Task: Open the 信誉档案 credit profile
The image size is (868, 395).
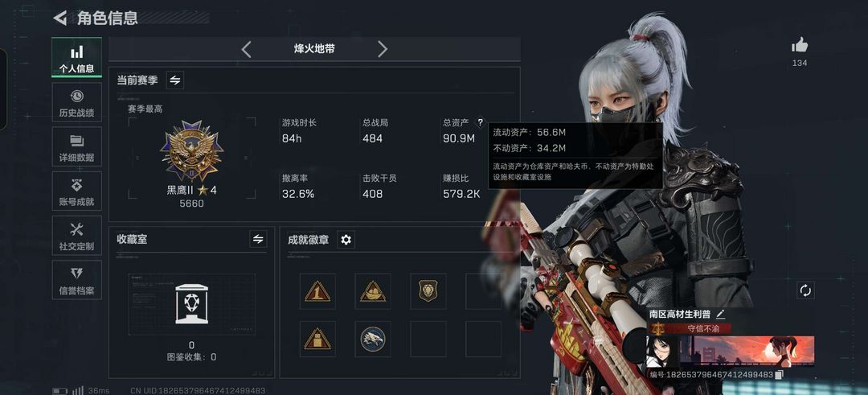Action: pos(77,280)
